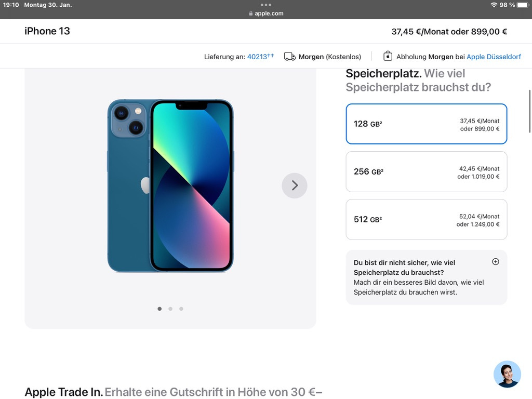Screen dimensions: 532x399
Task: Expand the storage help plus icon
Action: (x=495, y=262)
